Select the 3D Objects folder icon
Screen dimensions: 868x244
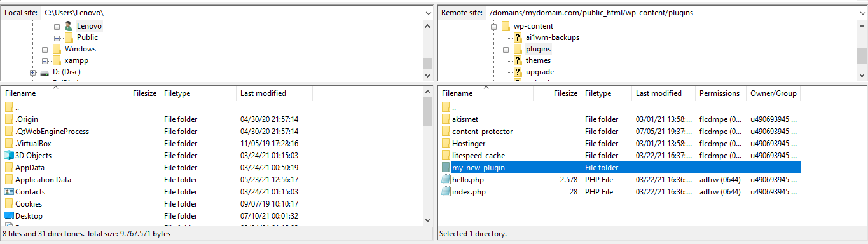point(9,156)
